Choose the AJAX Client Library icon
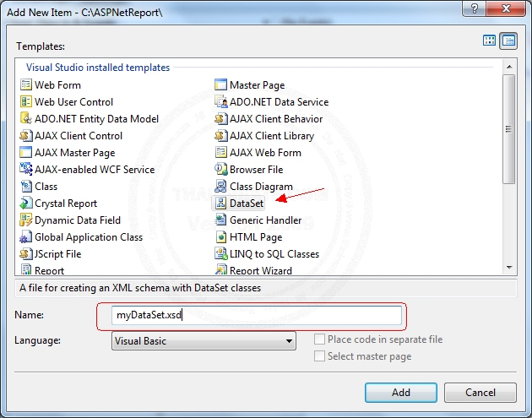The image size is (532, 418). pyautogui.click(x=221, y=135)
